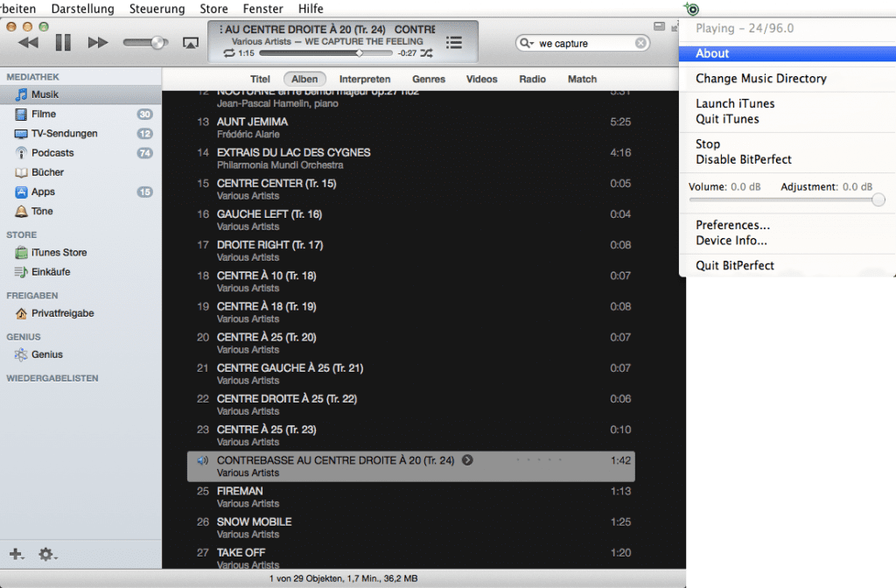The width and height of the screenshot is (896, 588).
Task: Open Preferences... in the BitPerfect menu
Action: 732,225
